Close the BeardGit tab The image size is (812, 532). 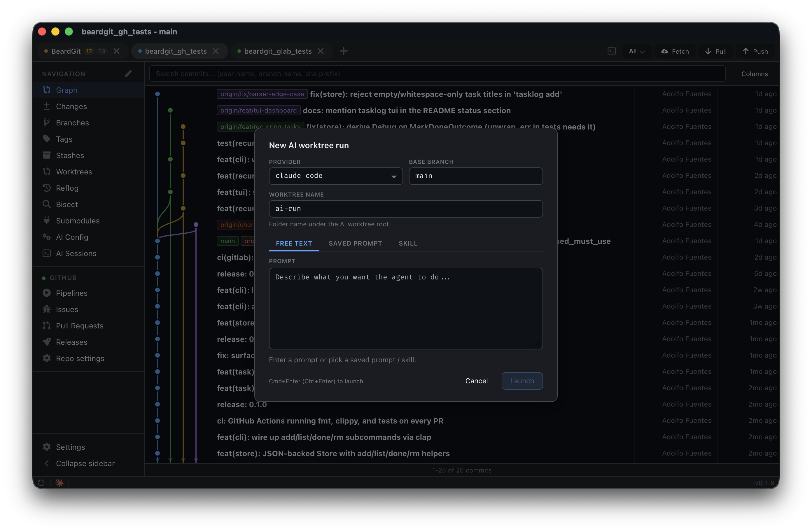tap(116, 51)
